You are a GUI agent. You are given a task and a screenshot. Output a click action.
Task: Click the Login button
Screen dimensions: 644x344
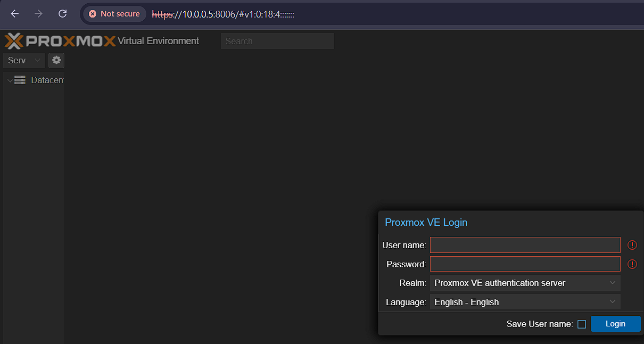pyautogui.click(x=615, y=324)
